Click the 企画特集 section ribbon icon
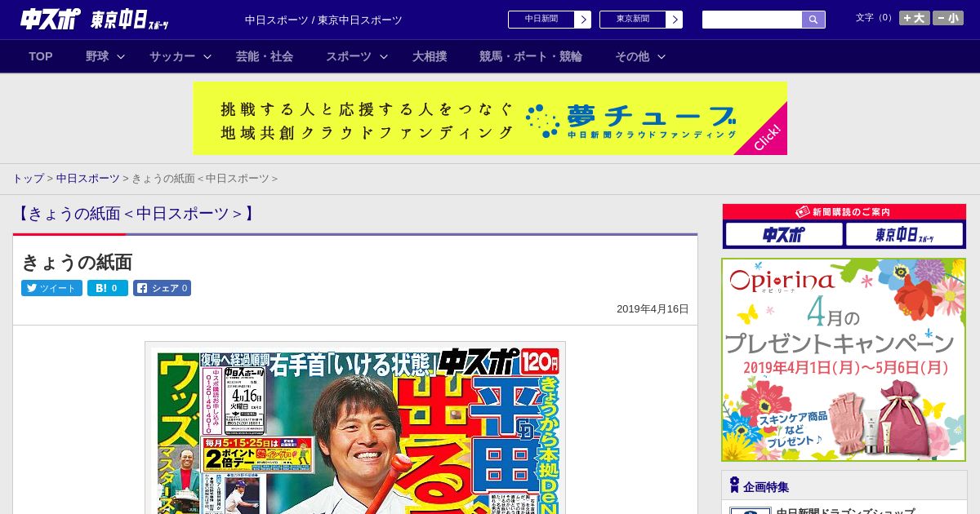The height and width of the screenshot is (514, 980). [x=734, y=485]
